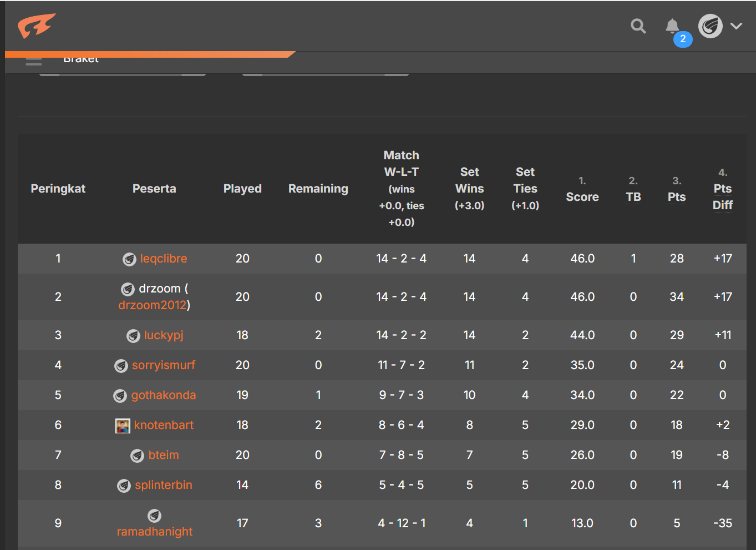
Task: Open sorryismurf participant link
Action: (x=164, y=365)
